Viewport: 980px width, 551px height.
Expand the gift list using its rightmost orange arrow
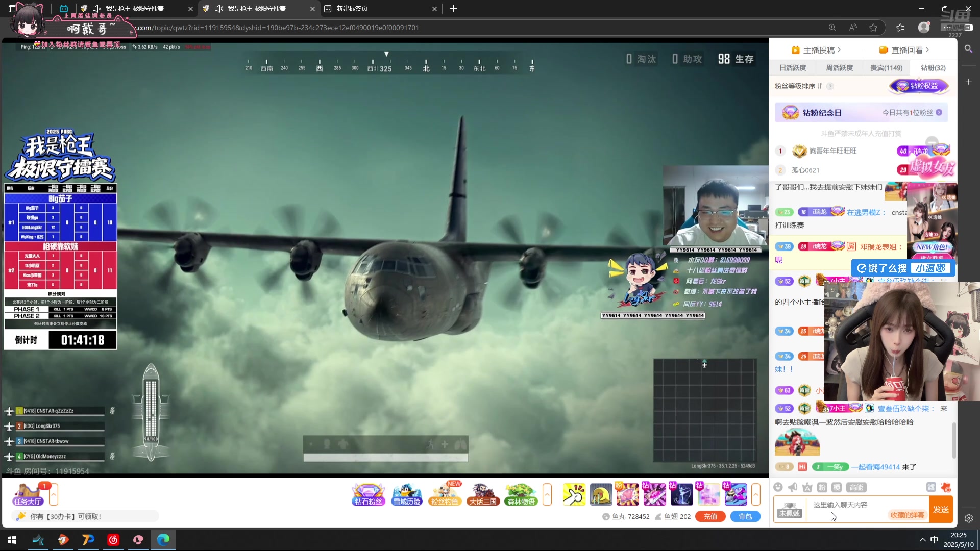(x=756, y=494)
